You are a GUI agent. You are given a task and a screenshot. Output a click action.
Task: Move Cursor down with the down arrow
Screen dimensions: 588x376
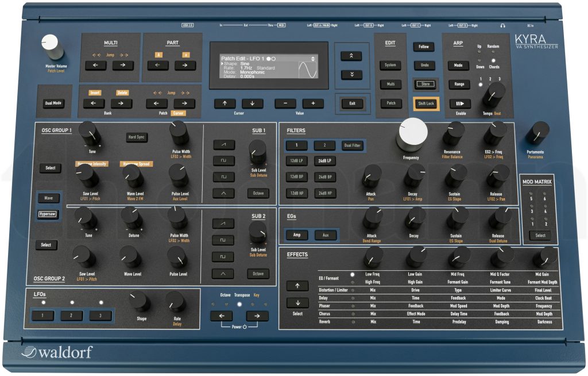point(252,103)
